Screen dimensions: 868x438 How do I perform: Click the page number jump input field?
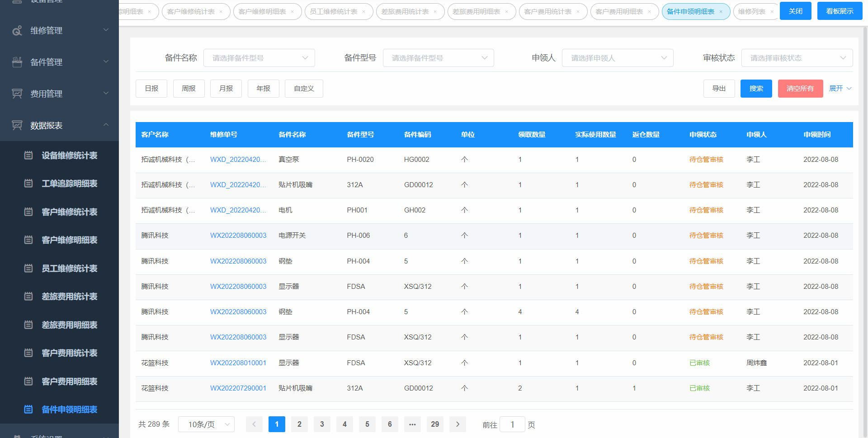(512, 424)
